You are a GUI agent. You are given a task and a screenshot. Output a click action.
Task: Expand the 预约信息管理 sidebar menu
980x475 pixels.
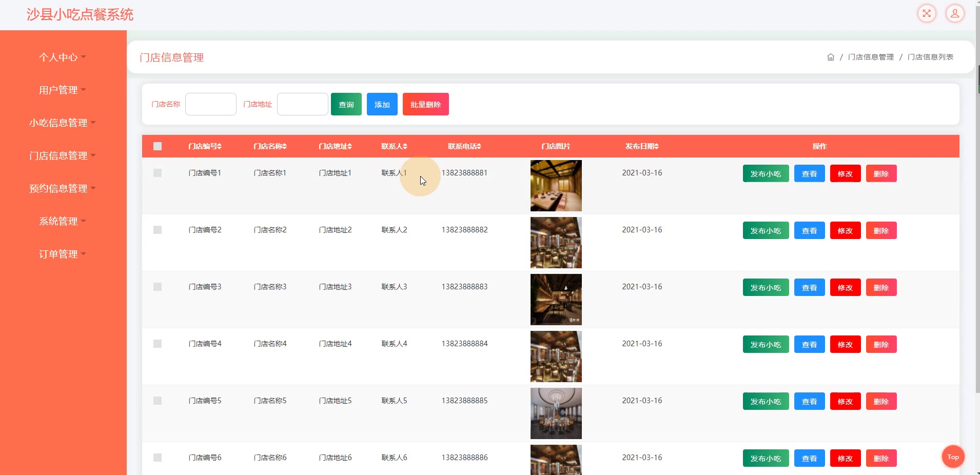63,188
